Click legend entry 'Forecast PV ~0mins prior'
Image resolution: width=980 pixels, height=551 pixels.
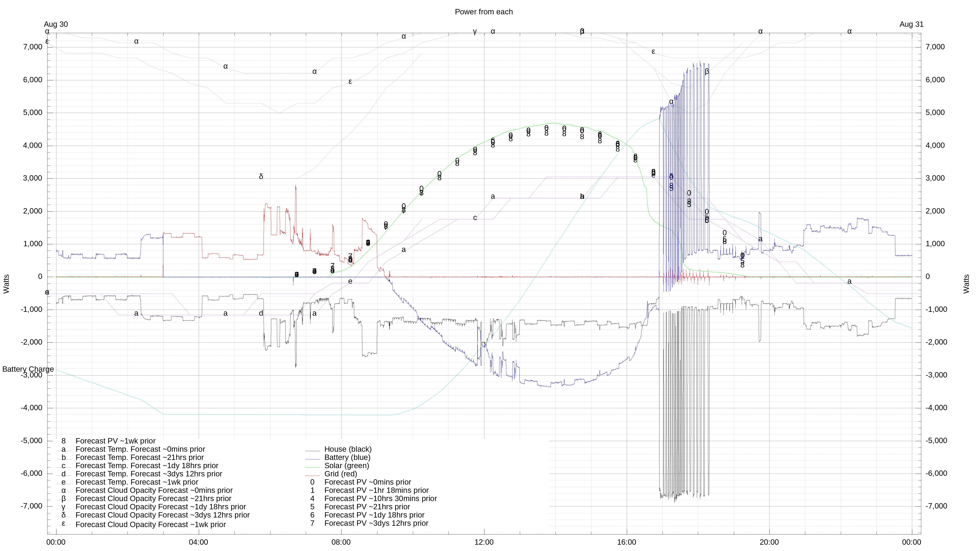(x=367, y=482)
